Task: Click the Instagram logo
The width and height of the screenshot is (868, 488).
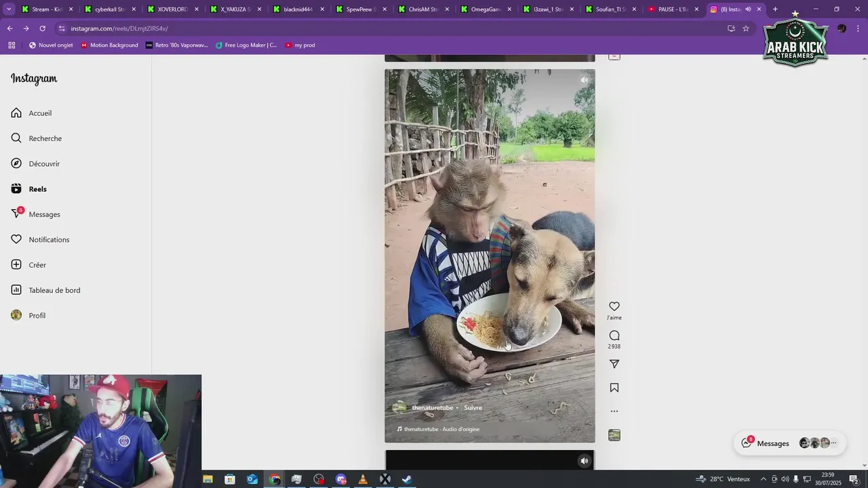Action: click(34, 79)
